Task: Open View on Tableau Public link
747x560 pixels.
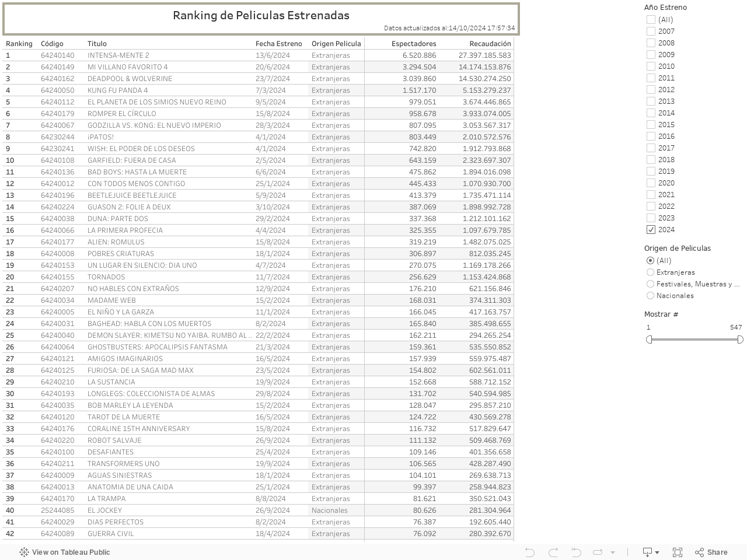Action: tap(65, 552)
